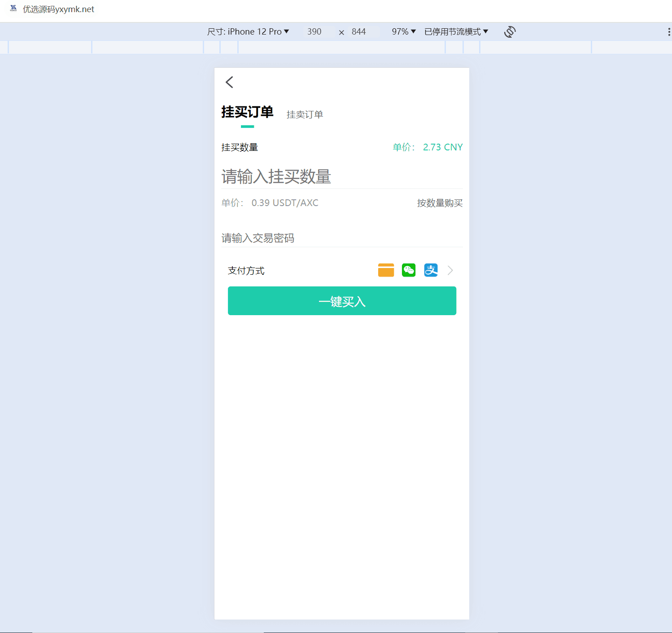Screen dimensions: 672x633
Task: Click the 支付方式 row label
Action: pos(246,271)
